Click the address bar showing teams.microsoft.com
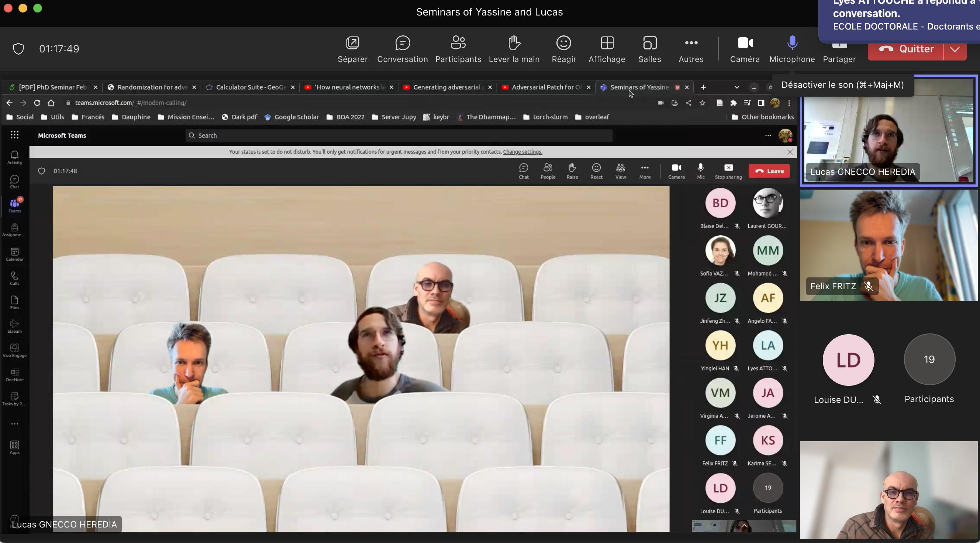 pyautogui.click(x=358, y=103)
